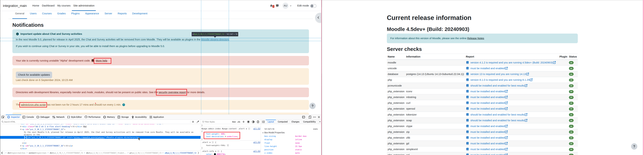Image resolution: width=644 pixels, height=155 pixels.
Task: Click the overridden font-weight filter funnel icon
Action: click(228, 146)
